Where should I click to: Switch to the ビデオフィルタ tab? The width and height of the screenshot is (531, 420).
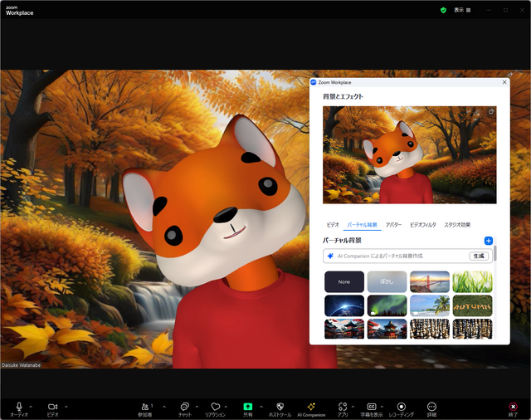(422, 225)
